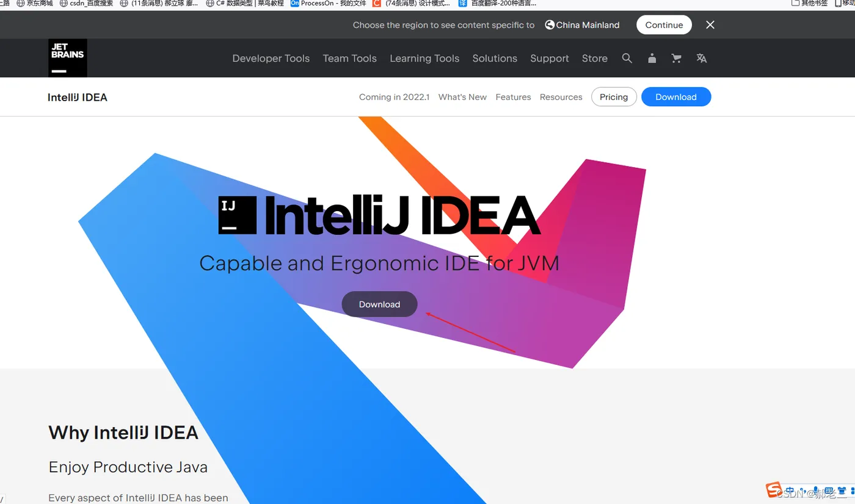Click the Sogou input method logo
Image resolution: width=855 pixels, height=504 pixels.
click(774, 490)
